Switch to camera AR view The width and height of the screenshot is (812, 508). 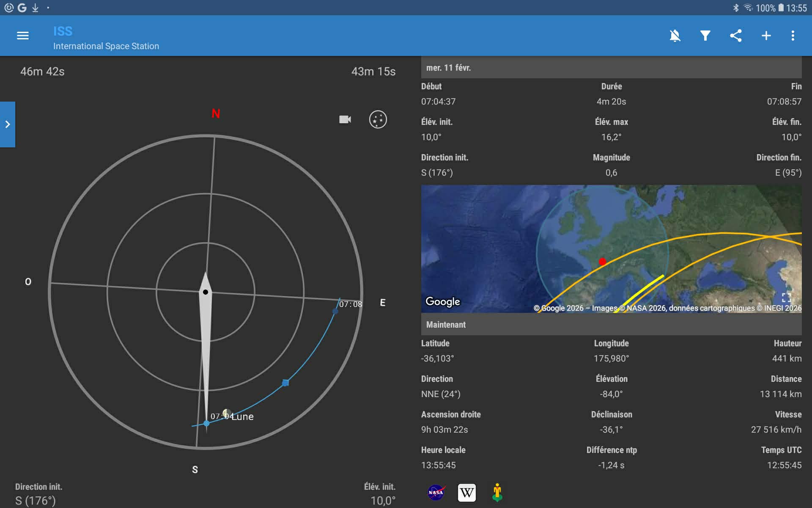pyautogui.click(x=345, y=119)
